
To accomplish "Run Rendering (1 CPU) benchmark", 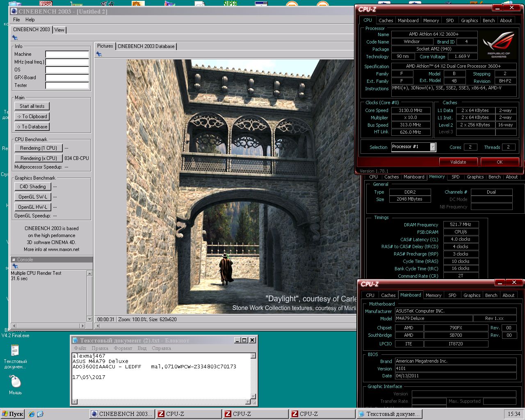I will 39,148.
